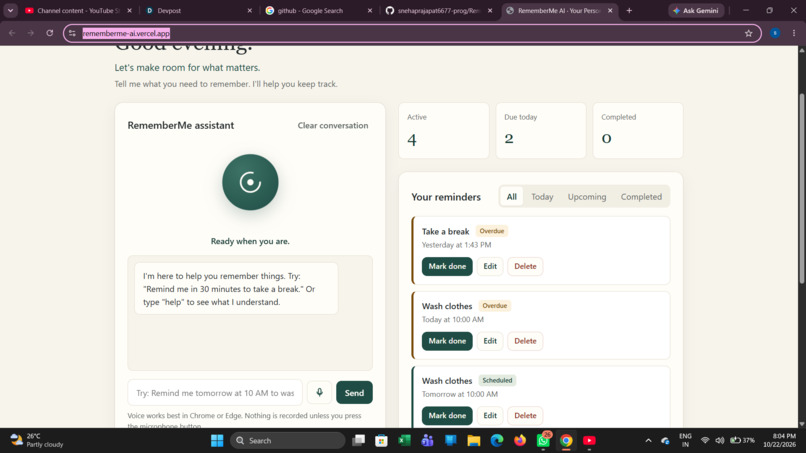Click the Overdue badge on Take a break
This screenshot has width=806, height=453.
coord(492,231)
